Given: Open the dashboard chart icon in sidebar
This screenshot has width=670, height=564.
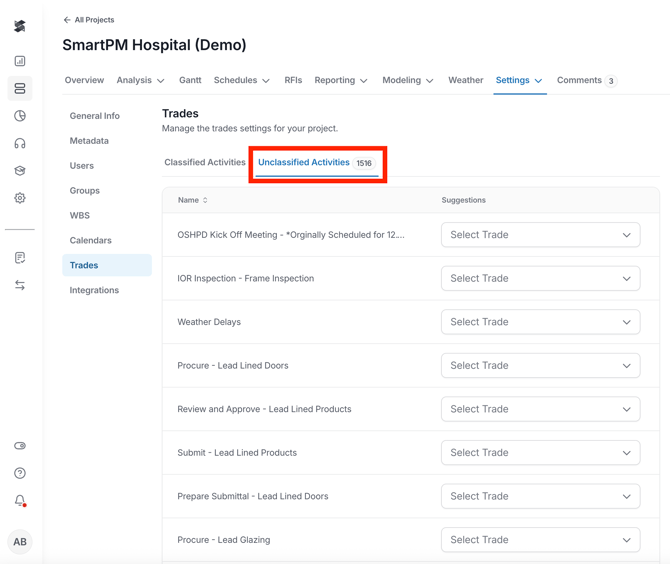Looking at the screenshot, I should 20,61.
